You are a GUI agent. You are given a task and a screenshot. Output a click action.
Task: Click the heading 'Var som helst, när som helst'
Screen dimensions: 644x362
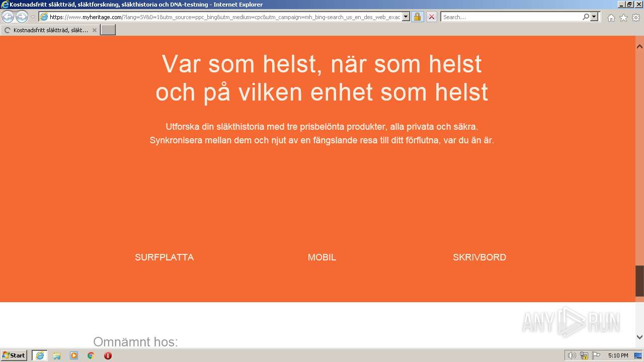(x=322, y=64)
